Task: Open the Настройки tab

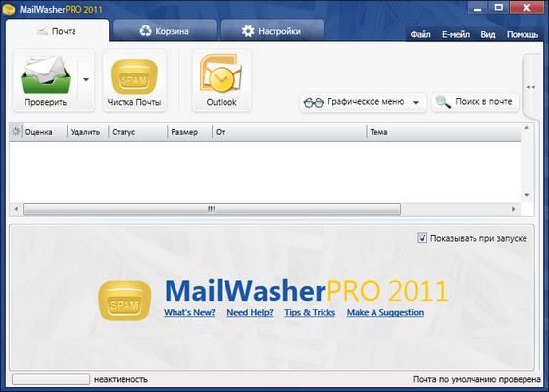Action: click(x=272, y=31)
